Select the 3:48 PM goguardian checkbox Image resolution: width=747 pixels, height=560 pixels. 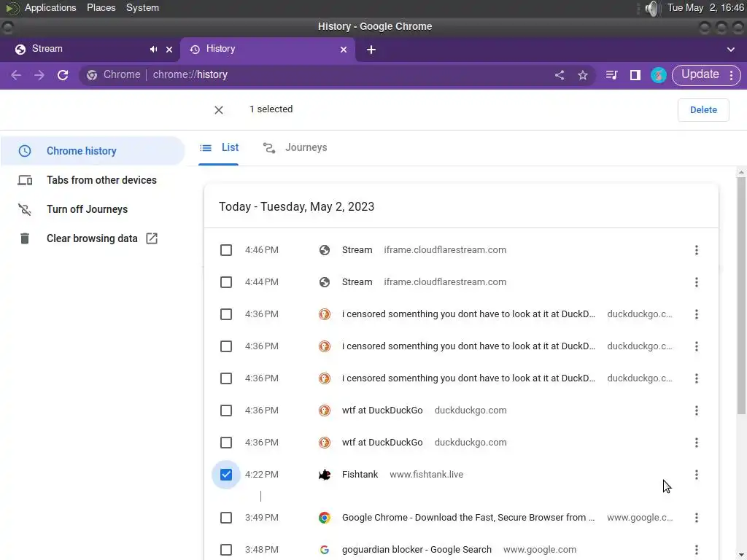(226, 550)
